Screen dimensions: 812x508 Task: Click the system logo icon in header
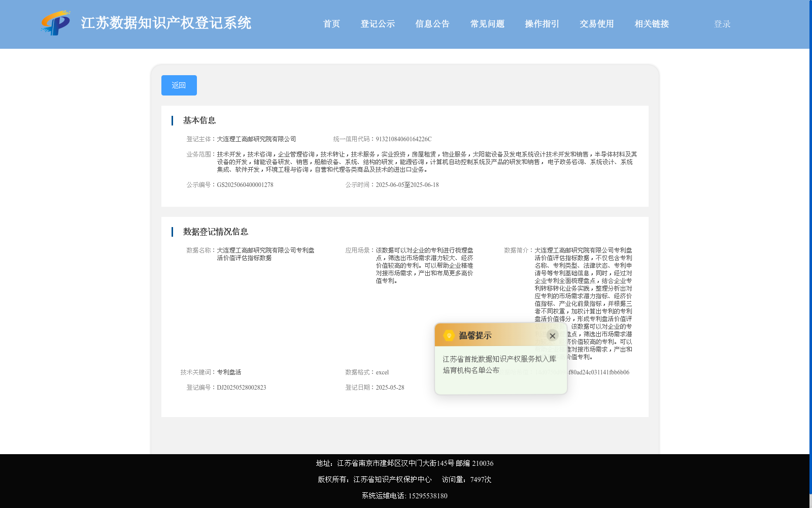coord(56,23)
